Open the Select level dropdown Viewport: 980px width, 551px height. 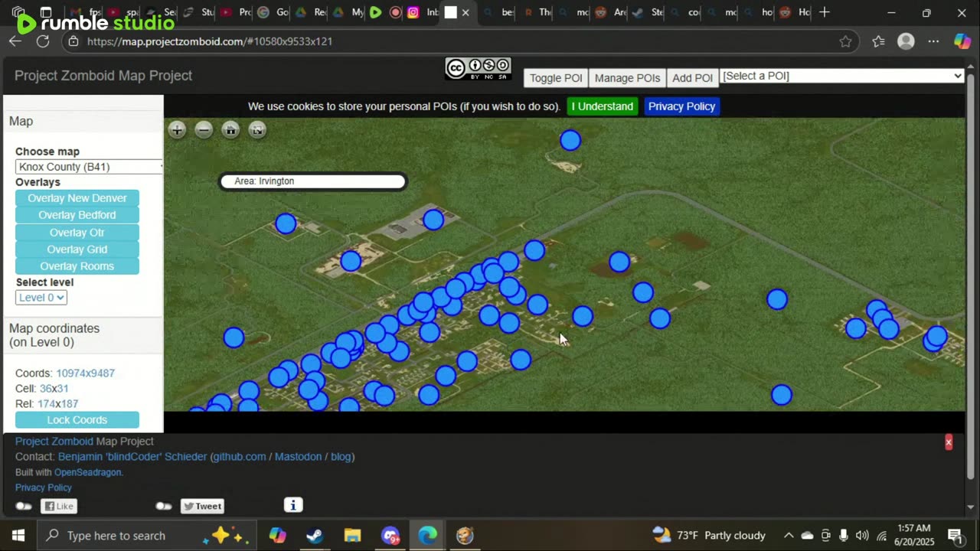click(41, 298)
